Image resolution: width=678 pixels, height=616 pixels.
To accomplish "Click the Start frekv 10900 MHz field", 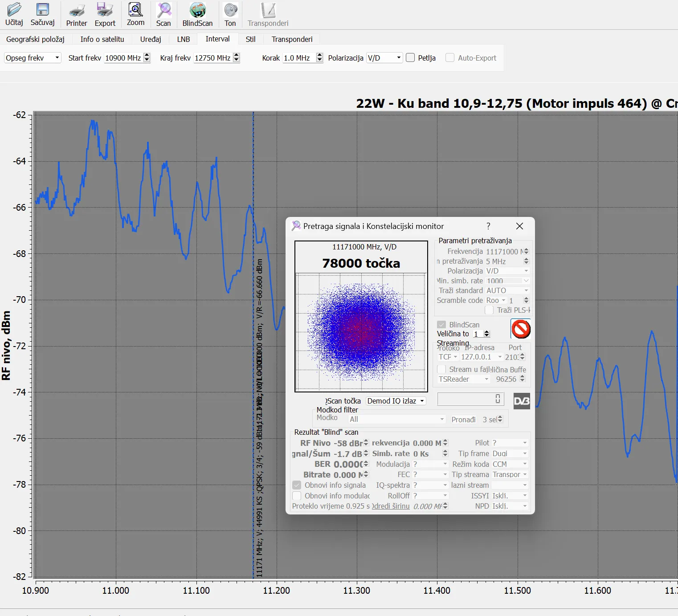I will pyautogui.click(x=123, y=58).
